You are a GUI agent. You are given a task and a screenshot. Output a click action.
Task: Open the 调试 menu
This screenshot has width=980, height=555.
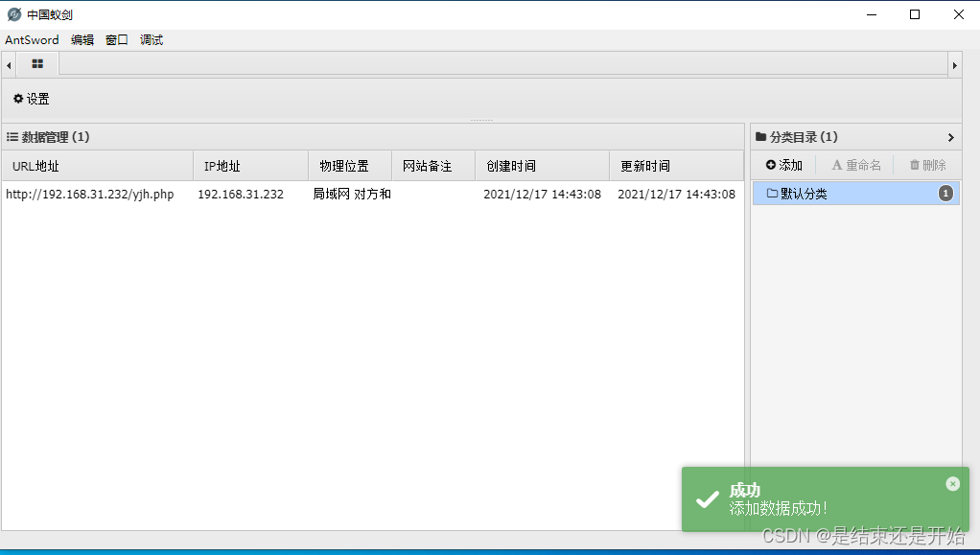tap(152, 40)
